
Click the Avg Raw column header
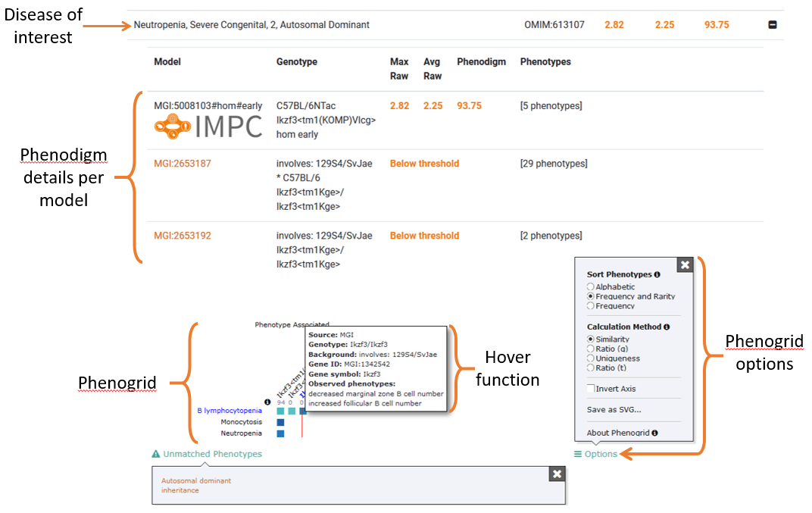coord(433,69)
